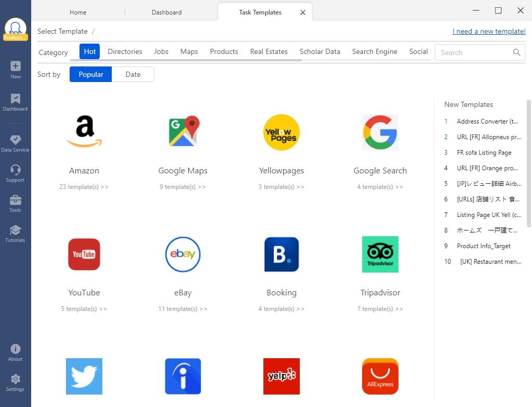Switch to the Home tab
Viewport: 532px width, 407px height.
(78, 12)
